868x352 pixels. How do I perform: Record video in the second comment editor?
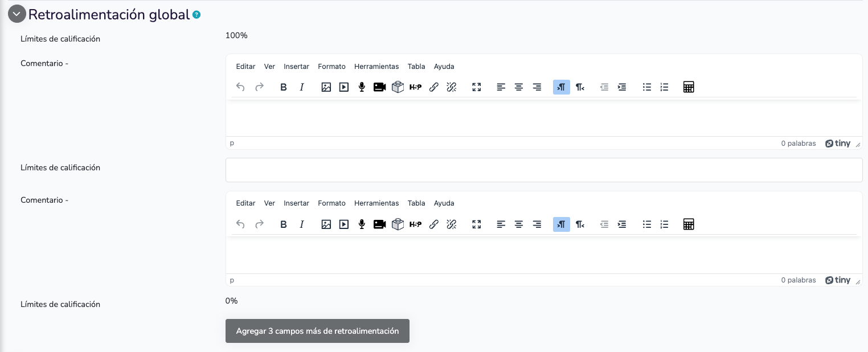tap(380, 224)
